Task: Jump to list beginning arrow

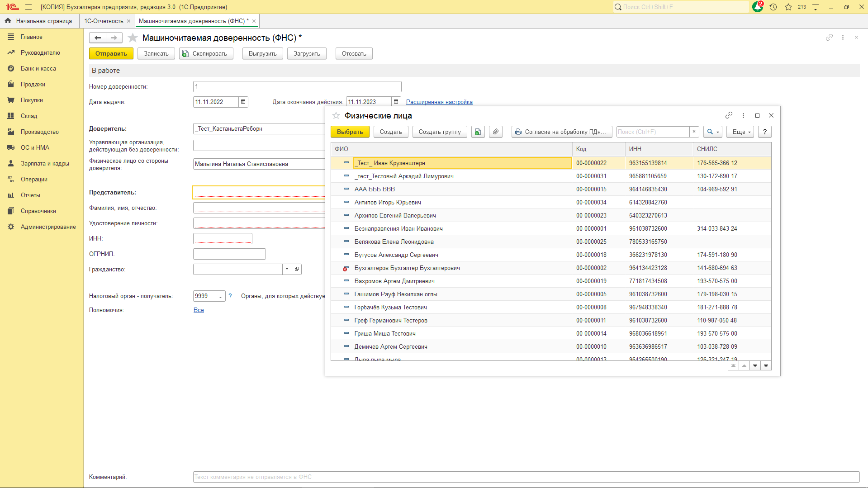Action: [733, 365]
